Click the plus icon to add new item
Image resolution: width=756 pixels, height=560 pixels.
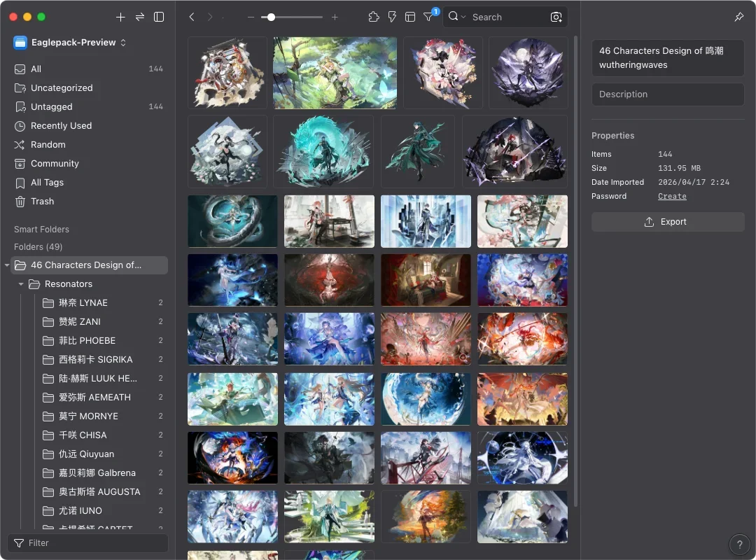click(x=120, y=17)
